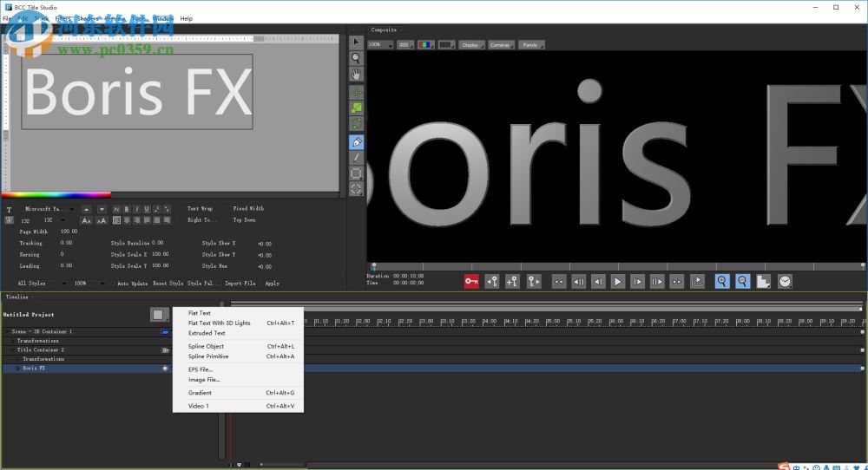Viewport: 868px width, 470px height.
Task: Align text left
Action: [x=116, y=220]
